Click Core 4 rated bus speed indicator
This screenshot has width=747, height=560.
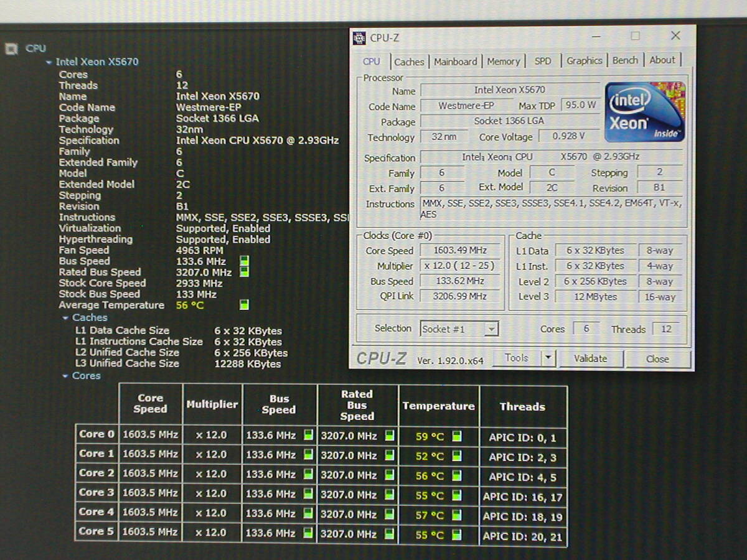(x=390, y=514)
